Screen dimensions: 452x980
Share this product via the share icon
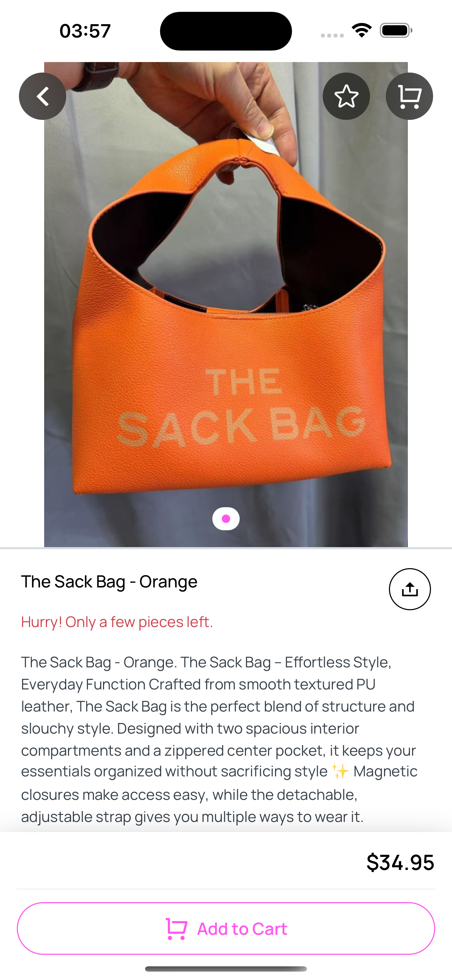pyautogui.click(x=410, y=589)
